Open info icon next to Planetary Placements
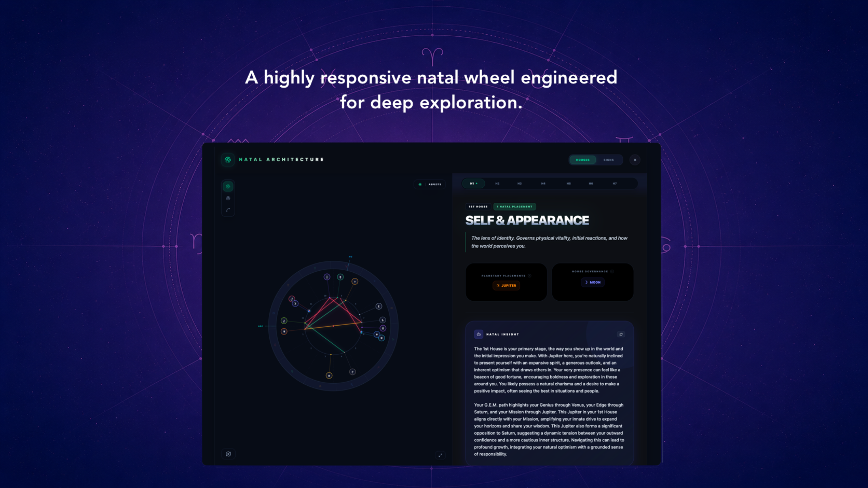The width and height of the screenshot is (868, 488). pos(530,276)
